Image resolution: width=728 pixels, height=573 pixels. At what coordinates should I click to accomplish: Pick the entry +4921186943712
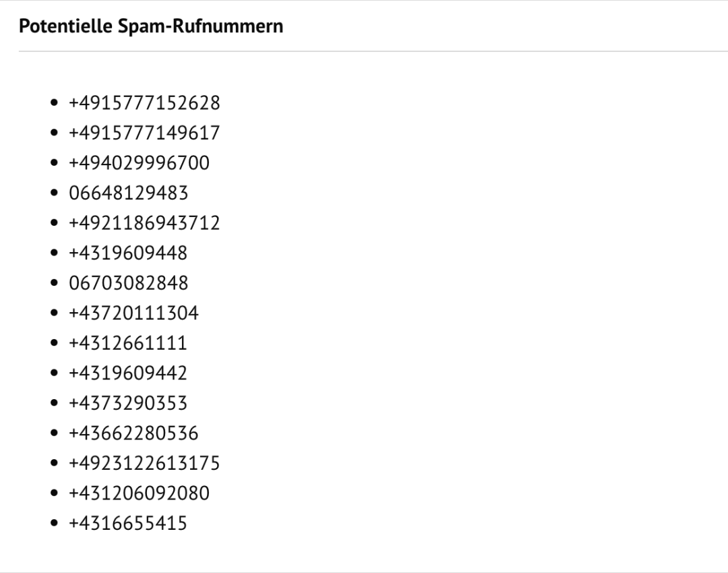click(144, 223)
